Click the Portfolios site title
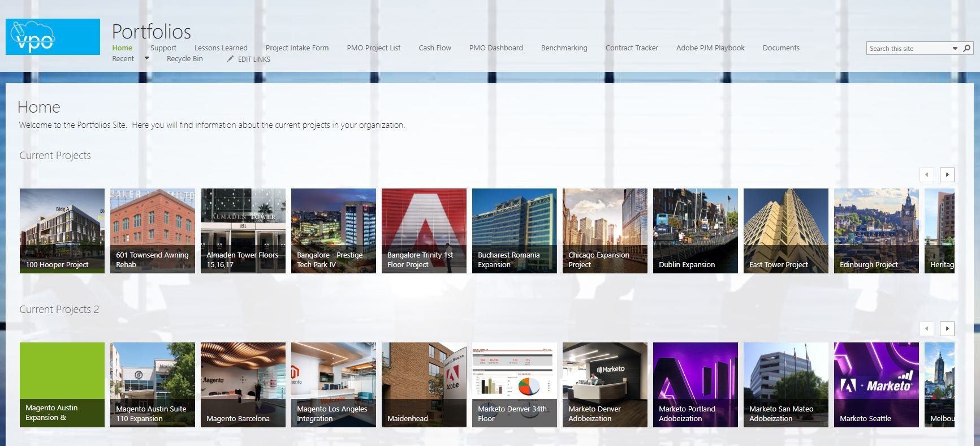Viewport: 980px width, 446px height. pyautogui.click(x=152, y=32)
